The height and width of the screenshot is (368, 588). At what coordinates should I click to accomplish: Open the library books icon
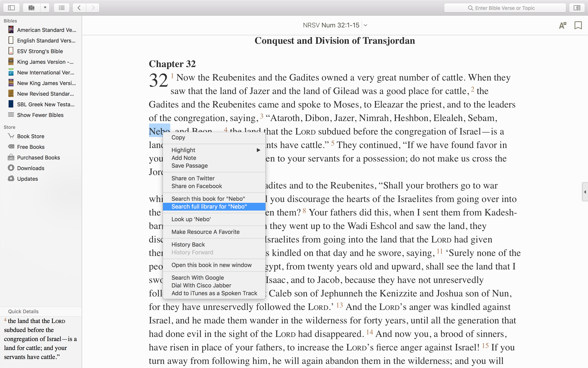coord(32,8)
